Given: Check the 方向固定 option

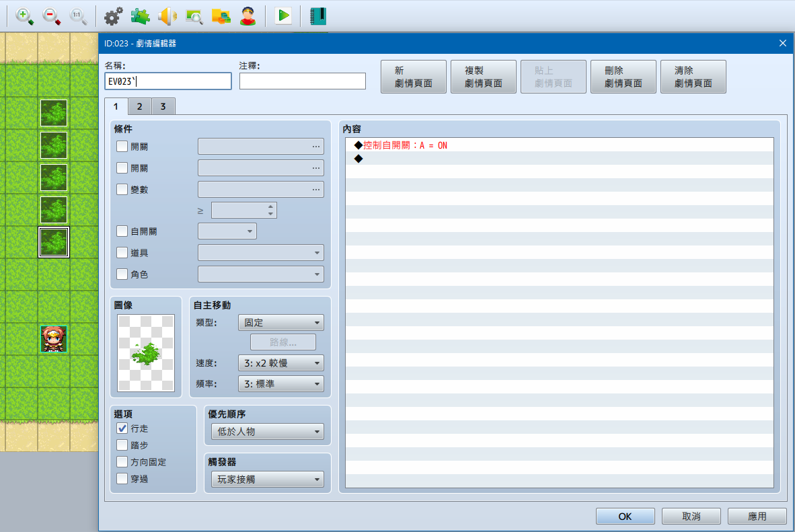Looking at the screenshot, I should click(x=122, y=461).
